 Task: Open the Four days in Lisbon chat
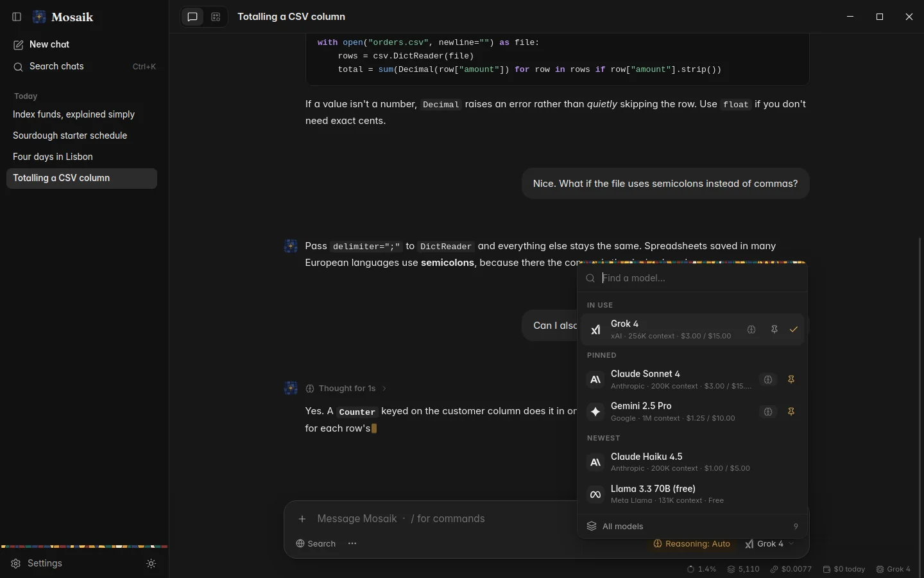(x=81, y=157)
